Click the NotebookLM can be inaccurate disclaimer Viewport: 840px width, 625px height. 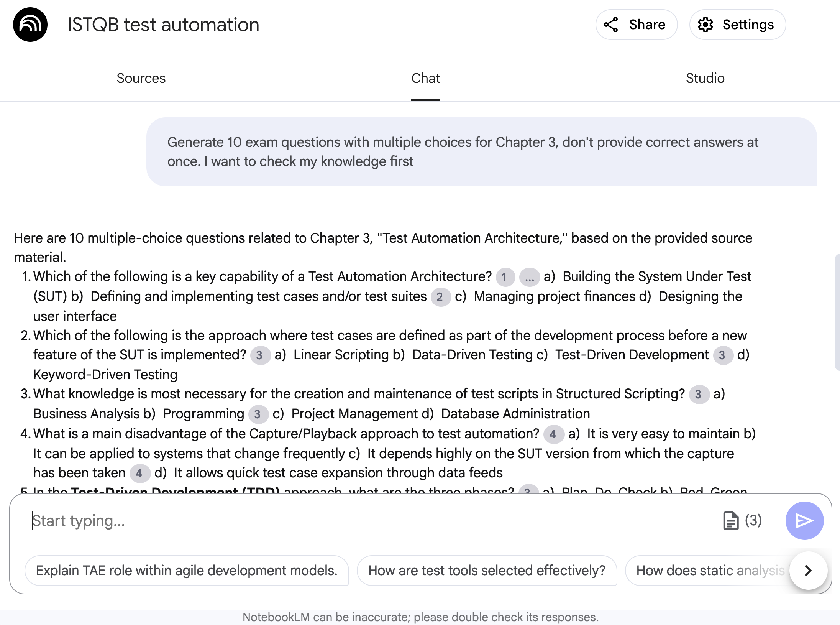[420, 617]
